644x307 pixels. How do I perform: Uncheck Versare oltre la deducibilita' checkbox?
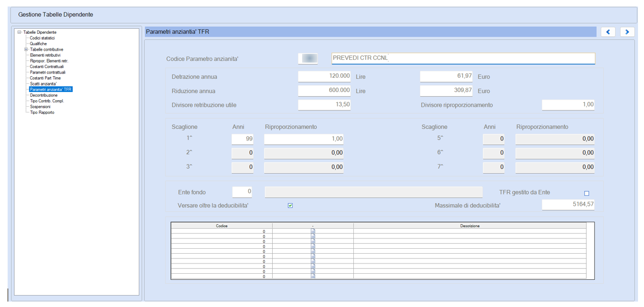point(290,206)
